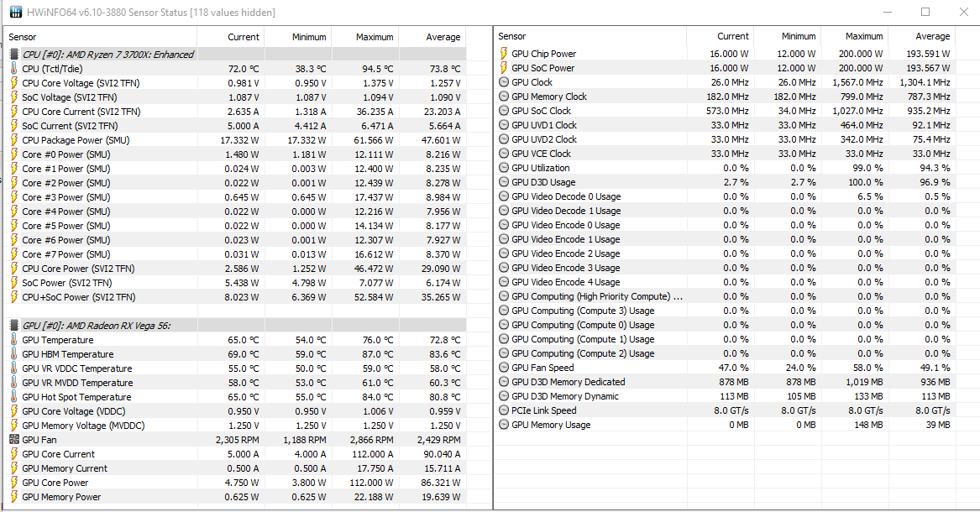Click the clock icon beside GPU Clock
Image resolution: width=980 pixels, height=512 pixels.
(504, 82)
